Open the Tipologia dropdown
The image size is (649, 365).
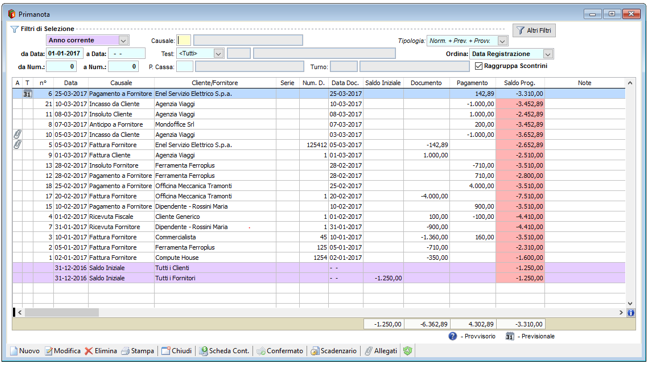(x=503, y=41)
